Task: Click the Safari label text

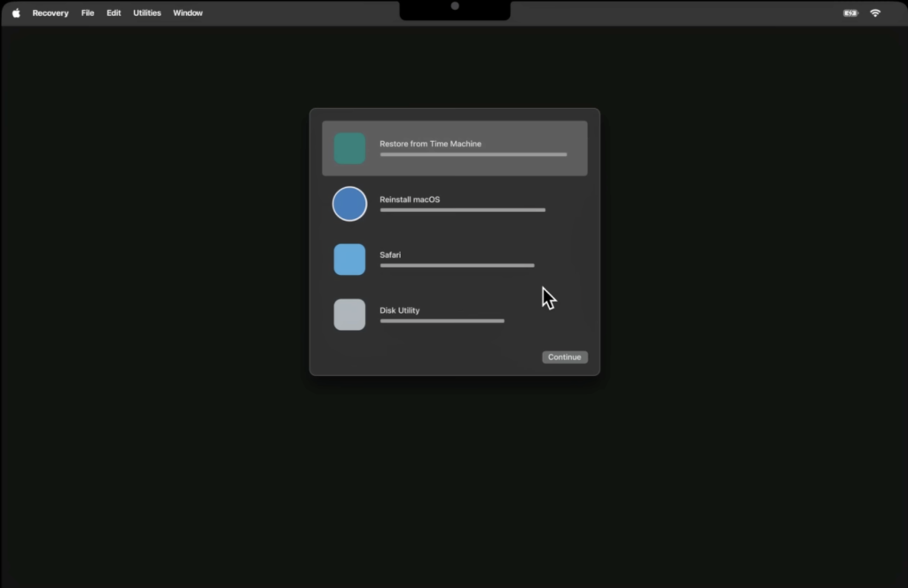Action: pyautogui.click(x=390, y=255)
